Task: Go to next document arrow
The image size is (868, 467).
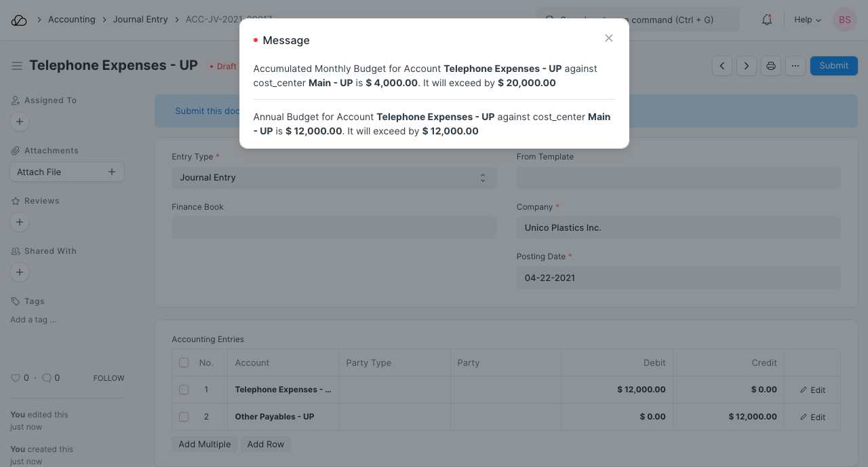Action: (747, 66)
